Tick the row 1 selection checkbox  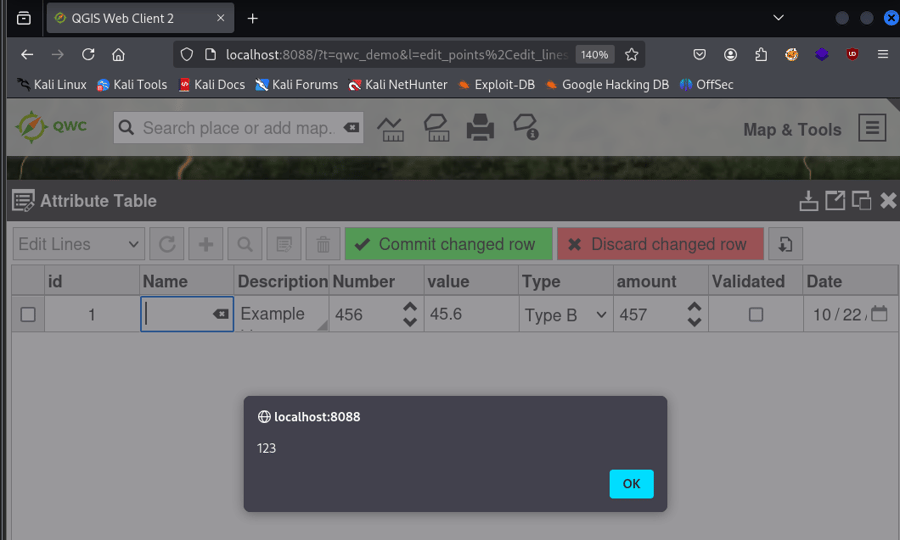pyautogui.click(x=28, y=315)
